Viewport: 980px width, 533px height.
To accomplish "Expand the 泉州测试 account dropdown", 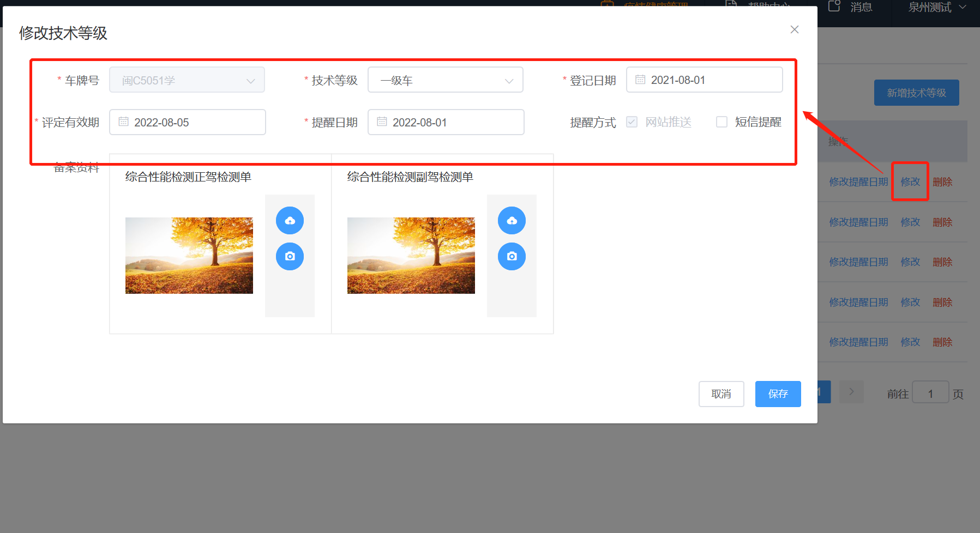I will click(935, 7).
